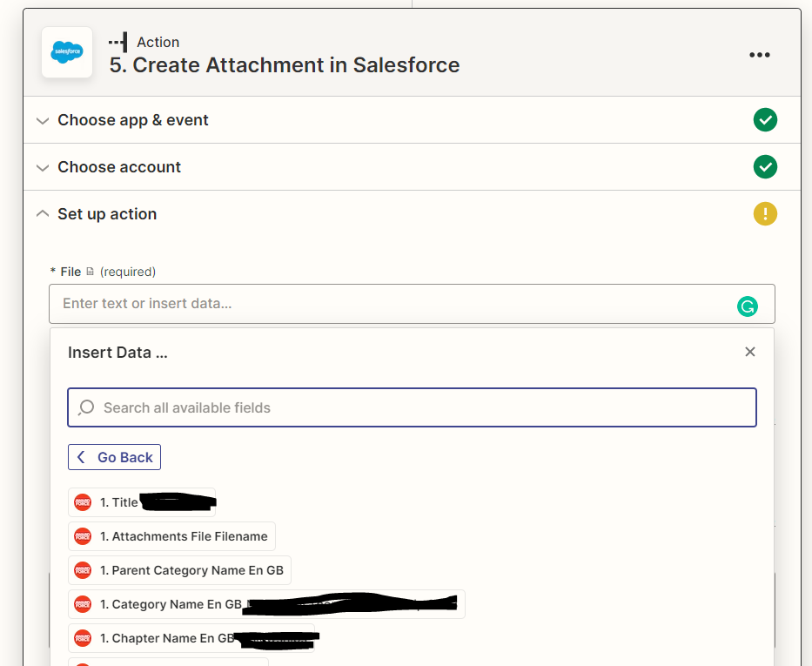Click Award Force icon beside Parent Category Name
The image size is (812, 666).
click(83, 570)
